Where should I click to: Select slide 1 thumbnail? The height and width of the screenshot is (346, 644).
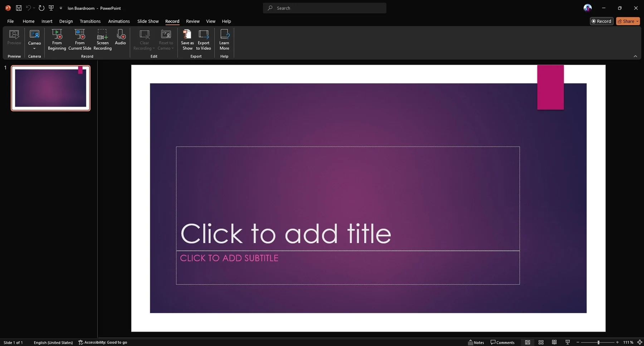[x=51, y=88]
